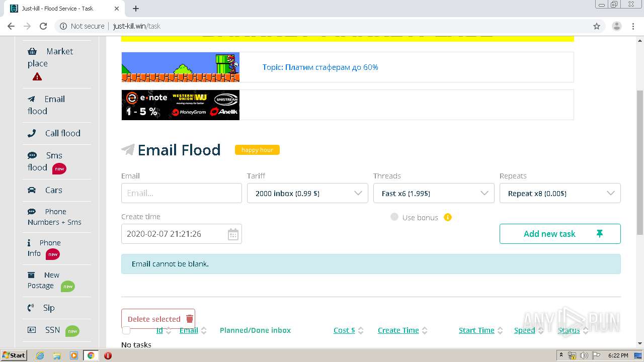Click the yellow bonus info icon

click(448, 217)
